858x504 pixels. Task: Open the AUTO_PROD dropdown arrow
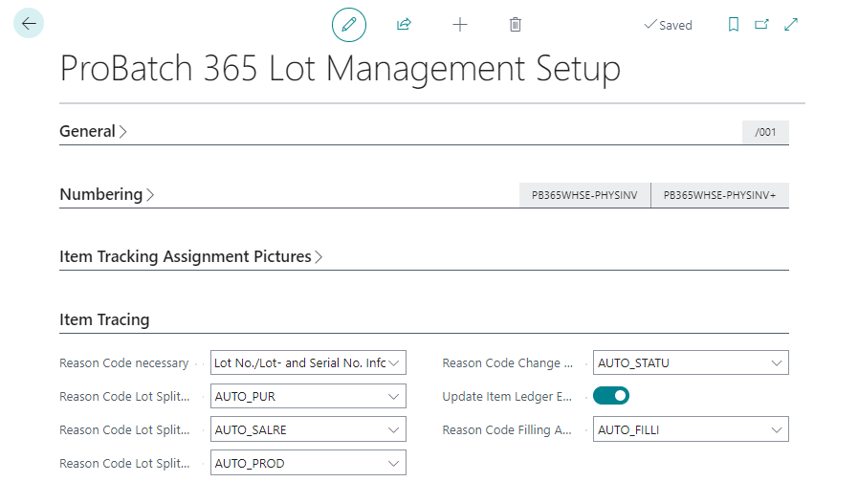(393, 464)
